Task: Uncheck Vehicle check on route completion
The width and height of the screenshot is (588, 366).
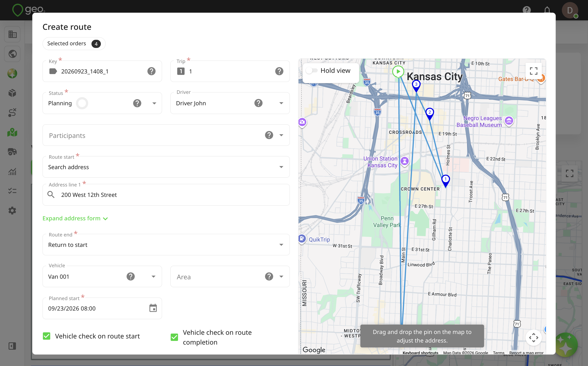Action: point(174,337)
